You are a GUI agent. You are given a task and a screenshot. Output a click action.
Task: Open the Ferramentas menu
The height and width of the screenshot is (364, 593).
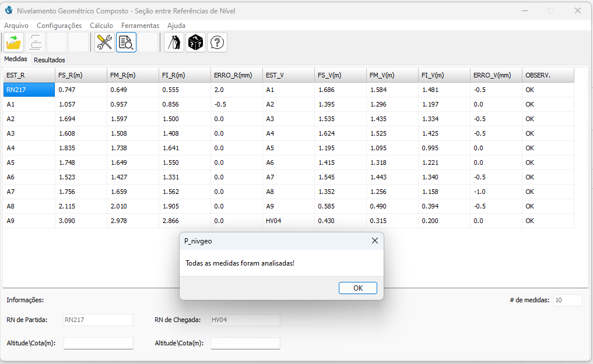click(x=140, y=25)
